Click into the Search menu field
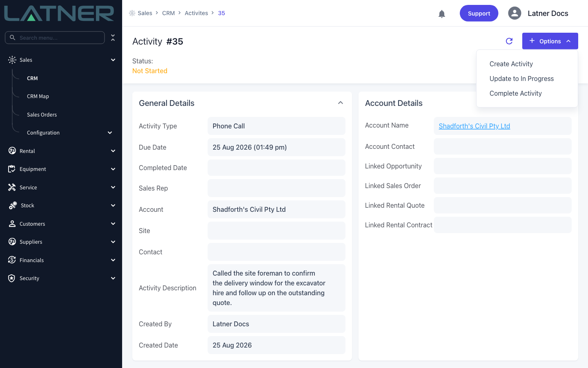Image resolution: width=588 pixels, height=368 pixels. click(55, 38)
